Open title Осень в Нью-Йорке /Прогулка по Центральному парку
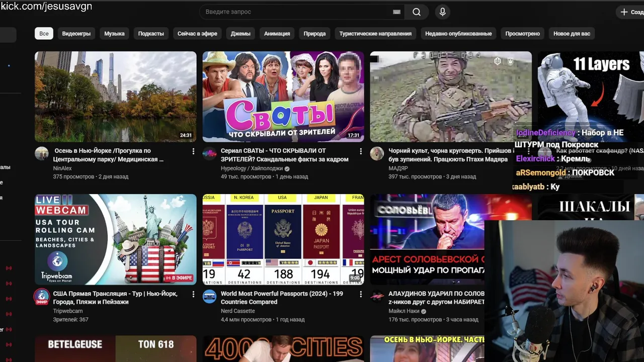This screenshot has width=644, height=362. (x=109, y=155)
